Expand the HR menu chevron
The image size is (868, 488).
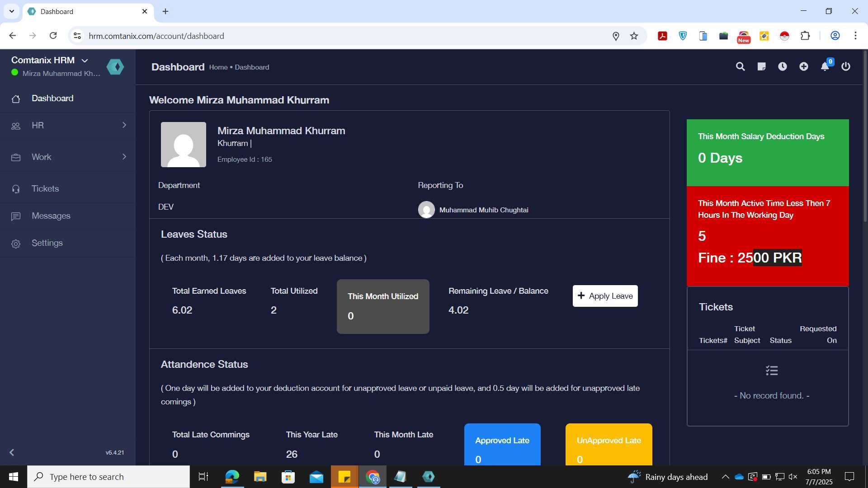pos(124,125)
